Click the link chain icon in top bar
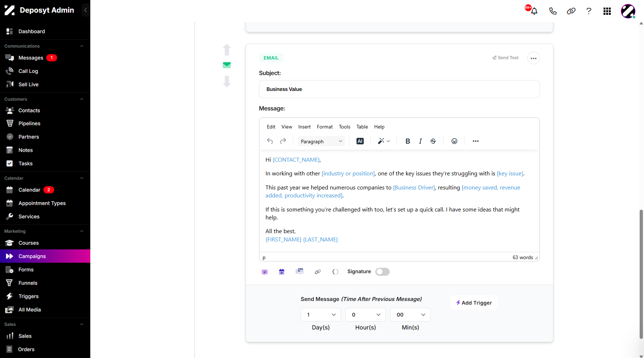Screen dimensions: 644x358 [x=571, y=11]
